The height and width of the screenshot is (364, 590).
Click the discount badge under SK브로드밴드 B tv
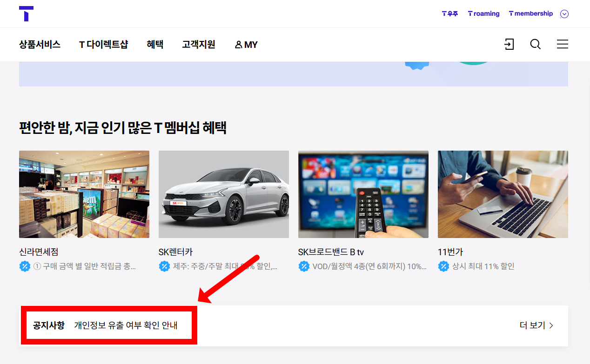click(x=304, y=266)
